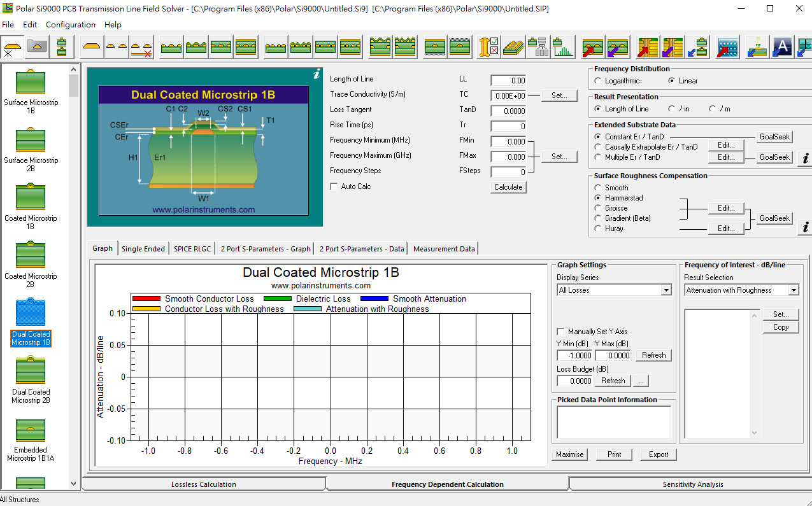Click the two traces with red X icon
Image resolution: width=812 pixels, height=506 pixels.
click(x=141, y=47)
